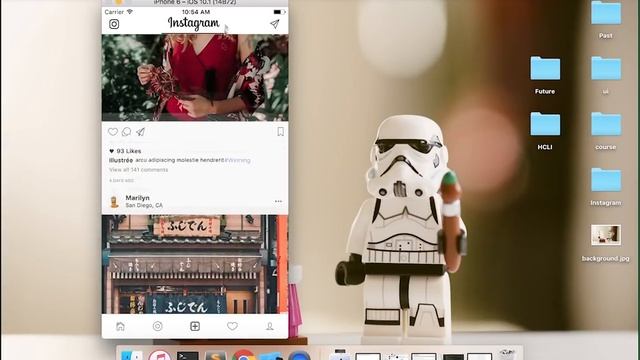Like the post with the heart outline icon
The image size is (640, 360).
pos(113,132)
